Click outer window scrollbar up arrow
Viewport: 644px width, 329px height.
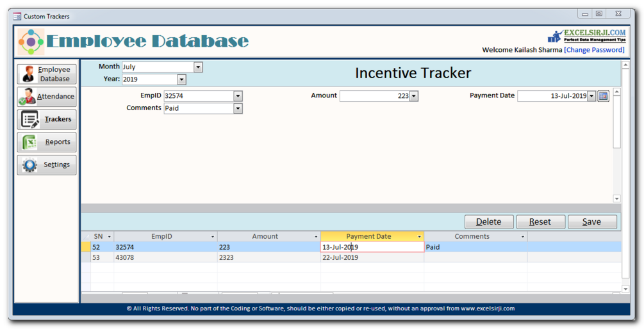(x=625, y=65)
